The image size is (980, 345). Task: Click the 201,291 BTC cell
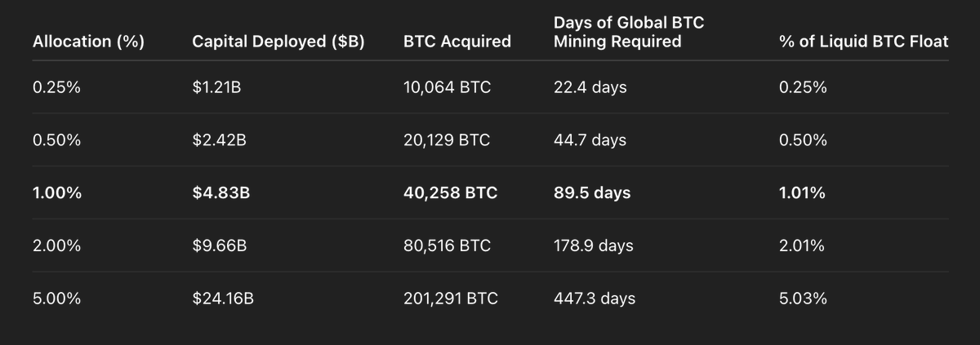point(450,299)
